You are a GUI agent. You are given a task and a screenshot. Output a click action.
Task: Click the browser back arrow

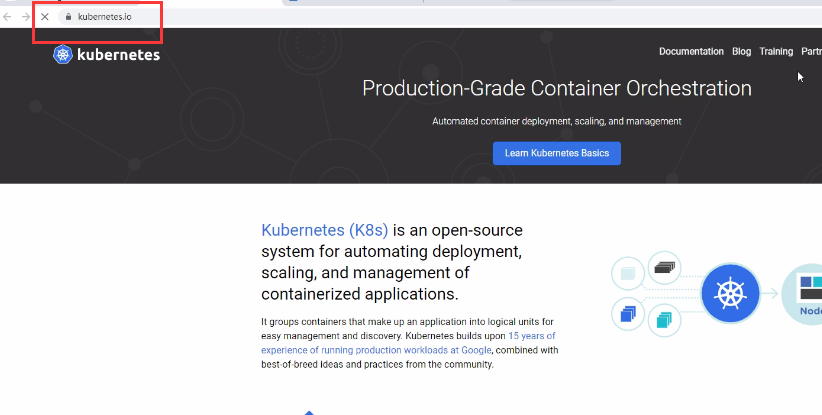(x=8, y=17)
